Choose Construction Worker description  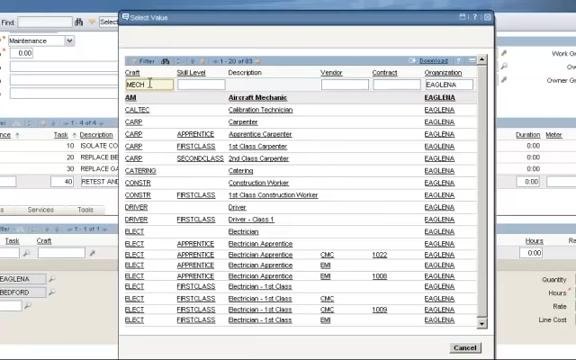(x=259, y=183)
